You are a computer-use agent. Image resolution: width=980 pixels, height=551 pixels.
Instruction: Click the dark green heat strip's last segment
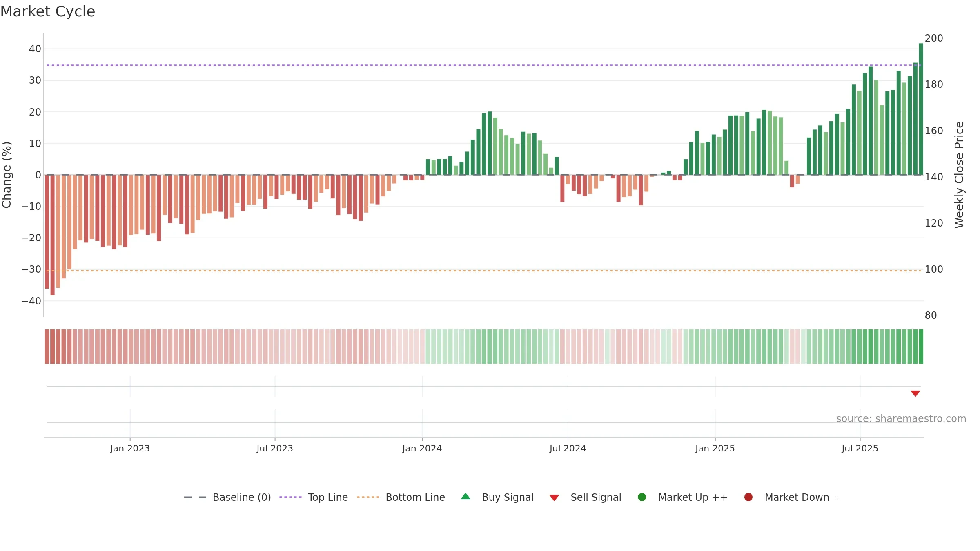[921, 347]
